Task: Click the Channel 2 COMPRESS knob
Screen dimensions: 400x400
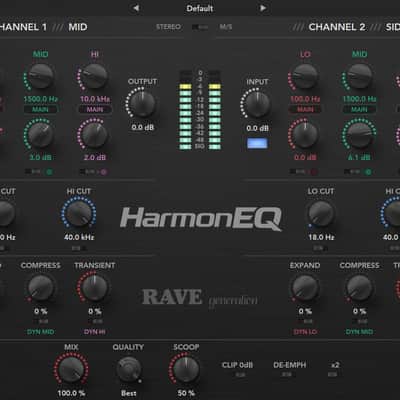Action: point(359,288)
